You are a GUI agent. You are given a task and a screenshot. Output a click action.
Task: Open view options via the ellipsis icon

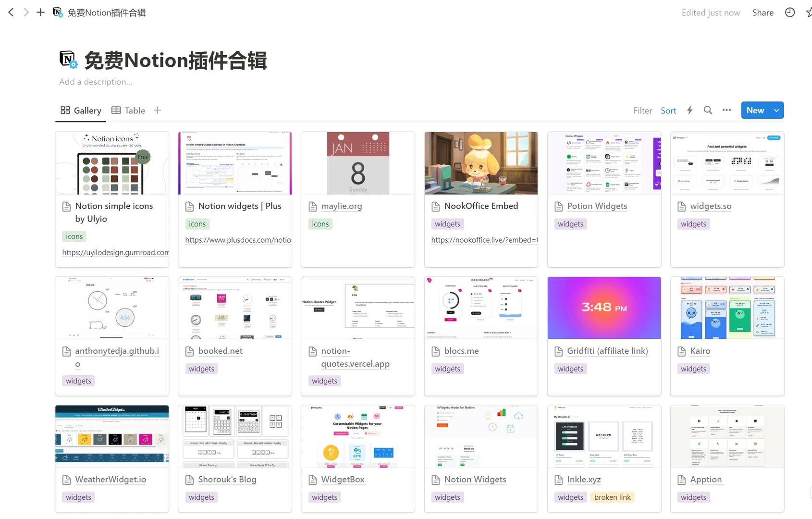tap(726, 110)
